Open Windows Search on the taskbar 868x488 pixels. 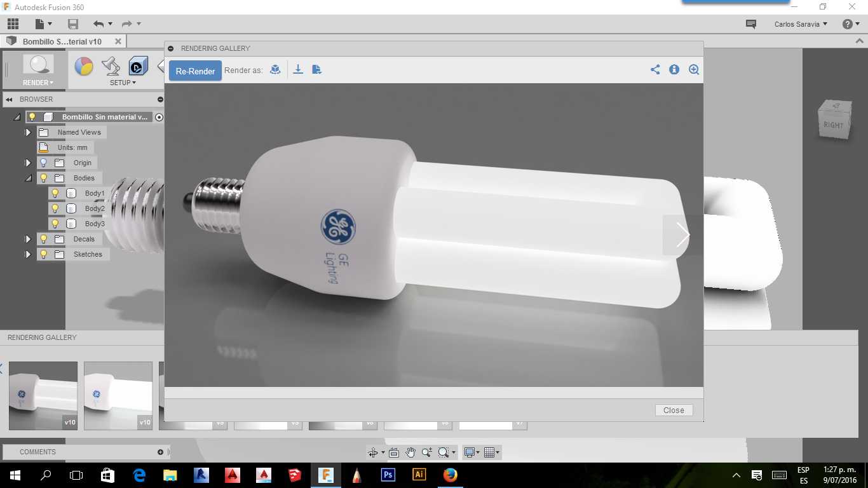pyautogui.click(x=46, y=475)
